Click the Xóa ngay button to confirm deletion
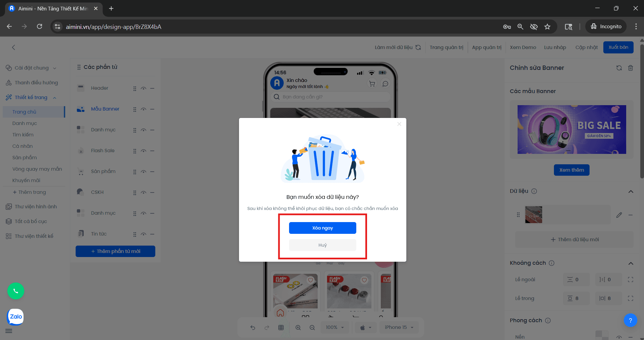644x340 pixels. [x=322, y=228]
